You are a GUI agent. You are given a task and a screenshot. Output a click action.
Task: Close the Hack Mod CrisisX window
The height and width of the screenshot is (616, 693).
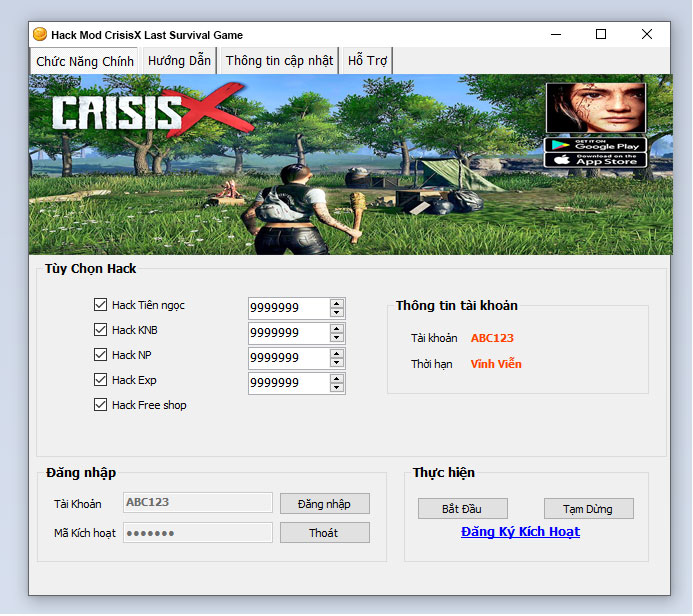647,34
